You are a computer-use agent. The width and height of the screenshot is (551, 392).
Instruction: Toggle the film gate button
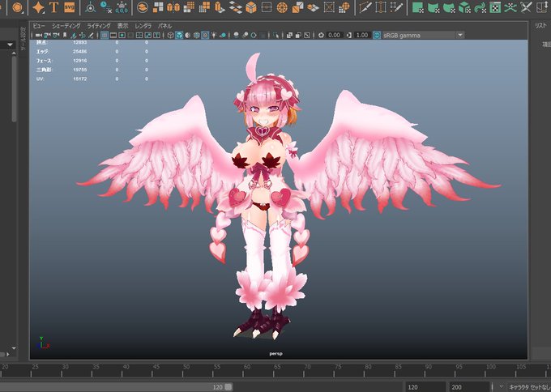(x=113, y=35)
